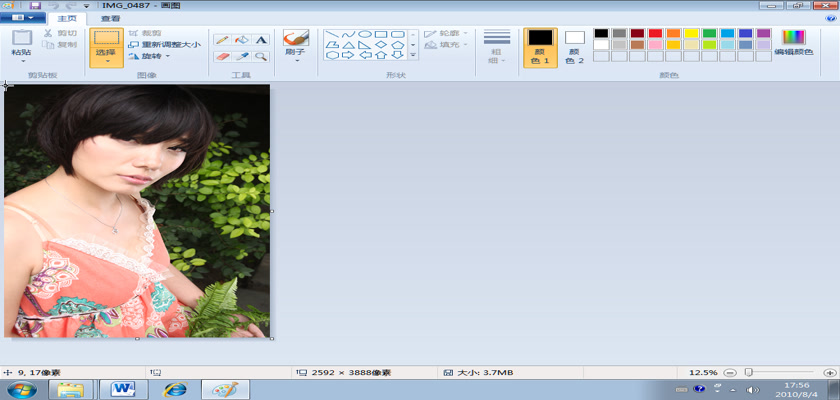Image resolution: width=840 pixels, height=400 pixels.
Task: Switch to the View tab
Action: (110, 18)
